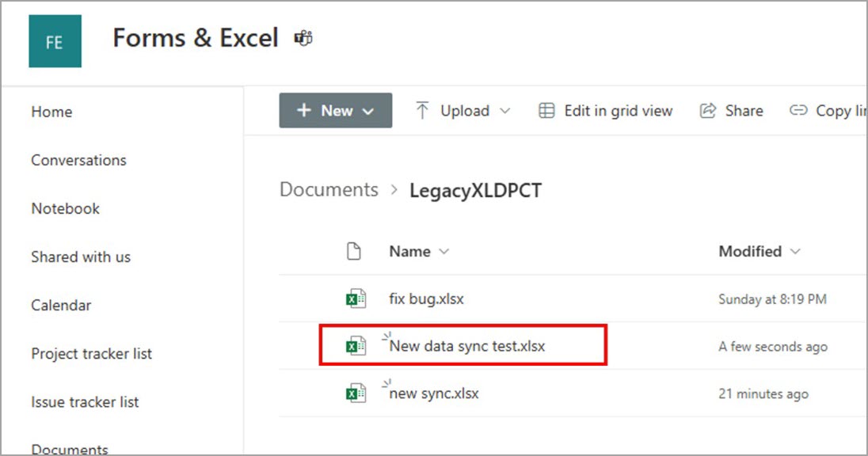Click the file type column header icon
This screenshot has width=868, height=456.
(355, 252)
